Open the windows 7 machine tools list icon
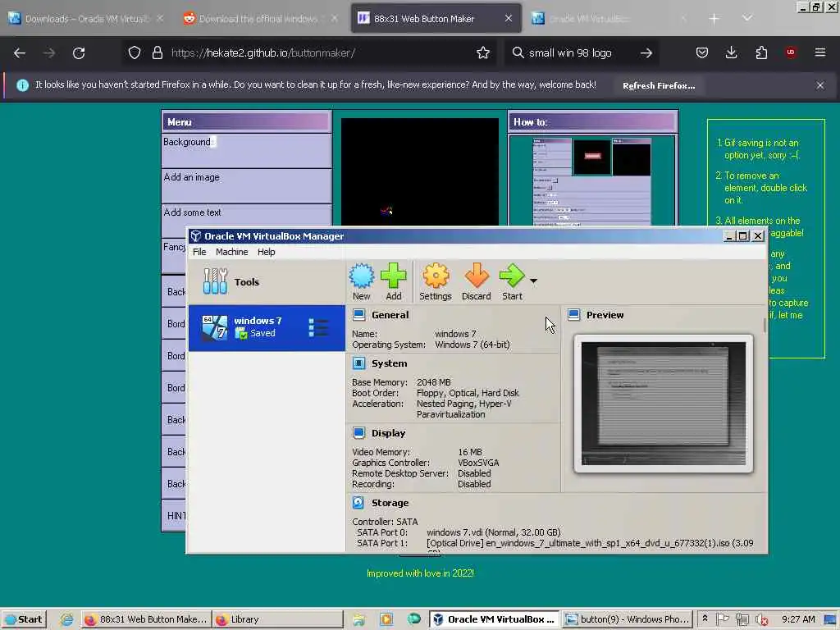 coord(318,328)
